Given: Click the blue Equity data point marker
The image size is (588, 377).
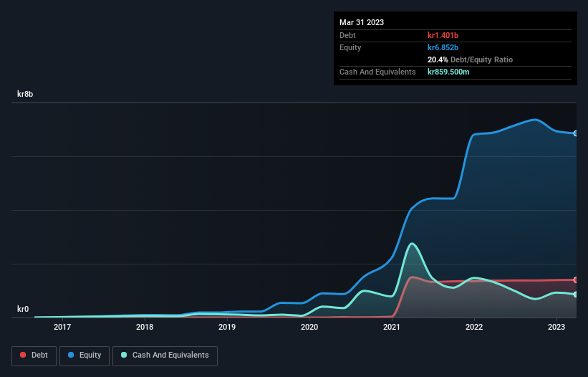Looking at the screenshot, I should tap(576, 133).
